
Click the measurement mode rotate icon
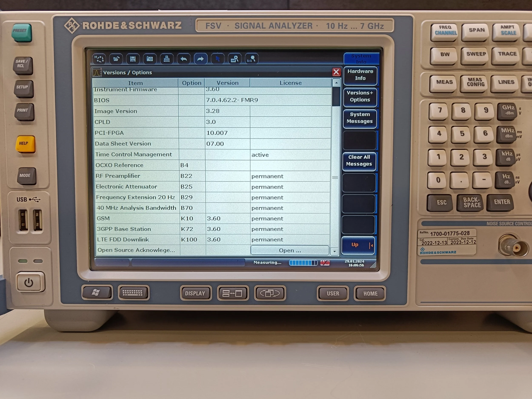[99, 59]
